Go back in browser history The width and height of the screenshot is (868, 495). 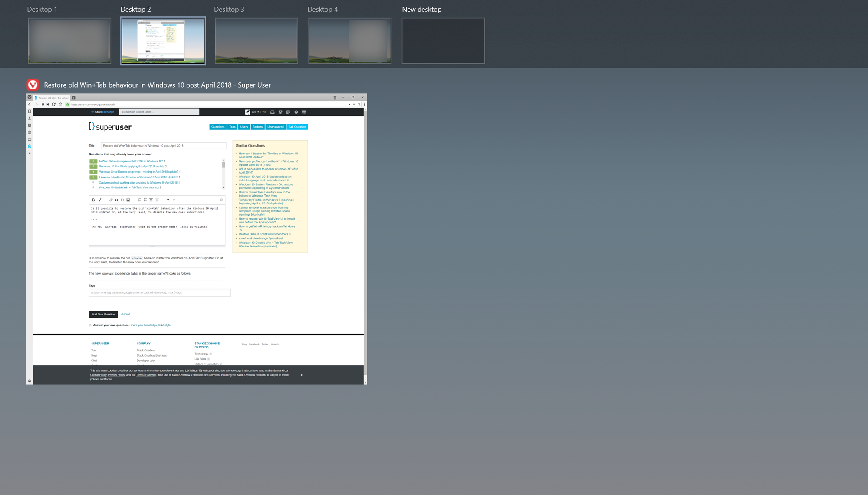click(x=30, y=105)
